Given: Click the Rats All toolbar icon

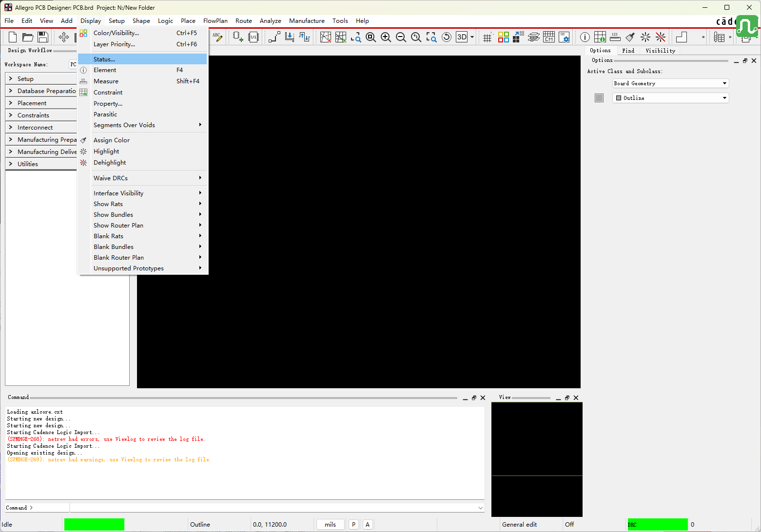Looking at the screenshot, I should click(x=341, y=37).
